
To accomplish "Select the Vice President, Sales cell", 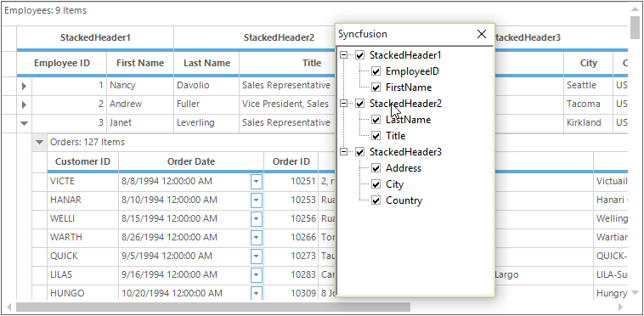I will click(287, 104).
